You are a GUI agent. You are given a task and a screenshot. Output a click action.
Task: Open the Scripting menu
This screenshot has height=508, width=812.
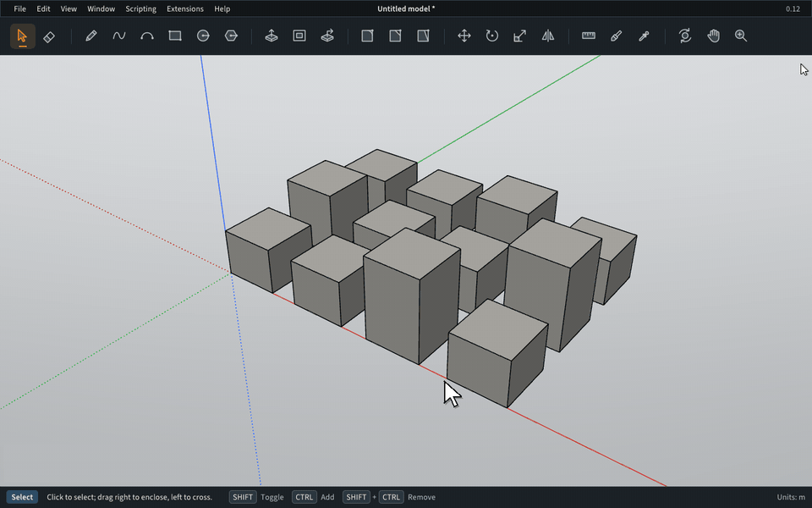(x=141, y=8)
